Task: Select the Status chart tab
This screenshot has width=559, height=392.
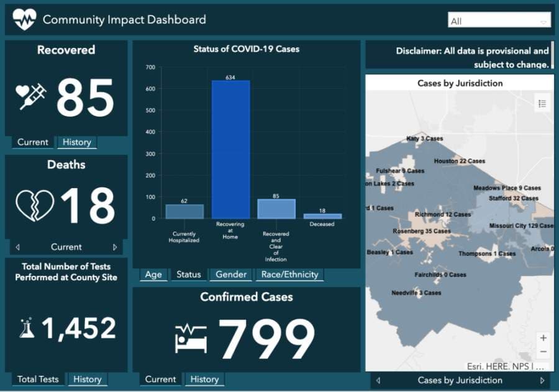Action: pos(189,275)
